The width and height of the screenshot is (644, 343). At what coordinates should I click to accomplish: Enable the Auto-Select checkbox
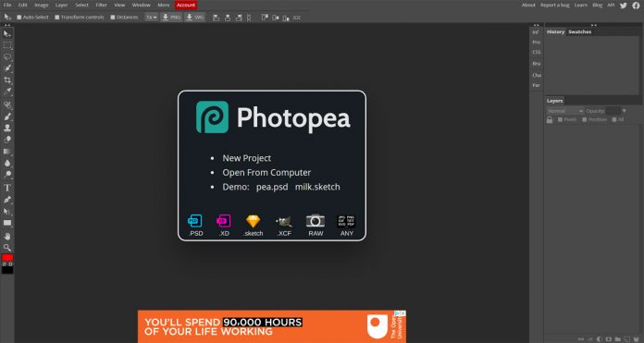(19, 18)
